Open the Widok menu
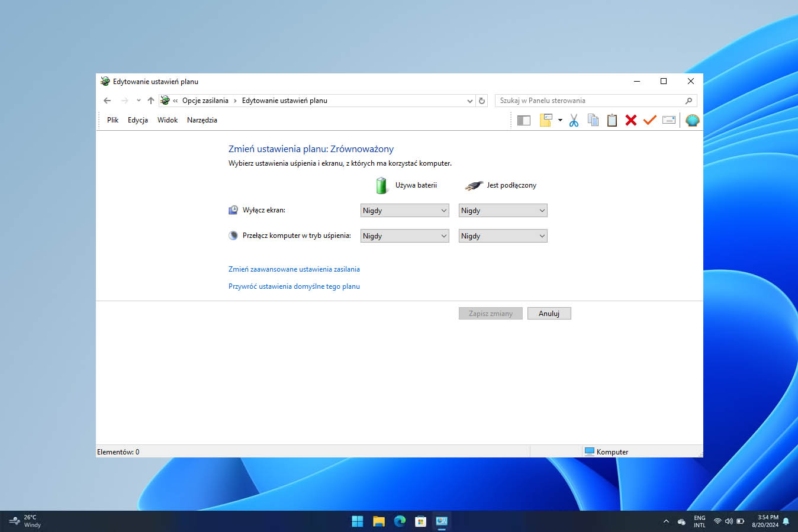The width and height of the screenshot is (798, 532). [168, 120]
